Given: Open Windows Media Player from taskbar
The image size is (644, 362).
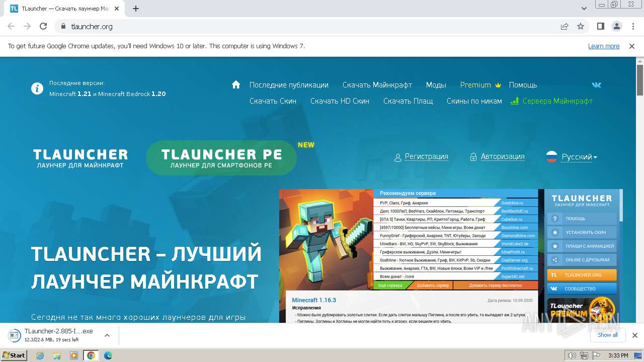Looking at the screenshot, I should [x=74, y=355].
